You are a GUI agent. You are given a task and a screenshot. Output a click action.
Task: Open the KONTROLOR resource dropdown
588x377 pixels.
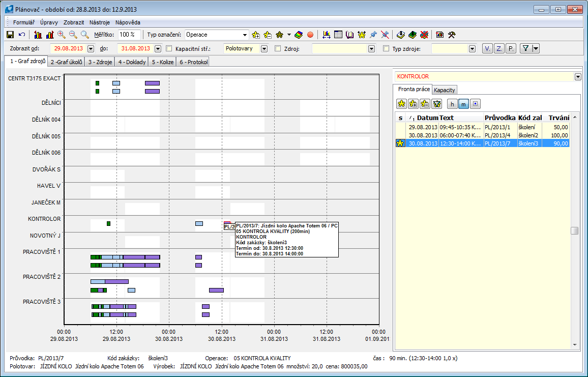click(577, 76)
